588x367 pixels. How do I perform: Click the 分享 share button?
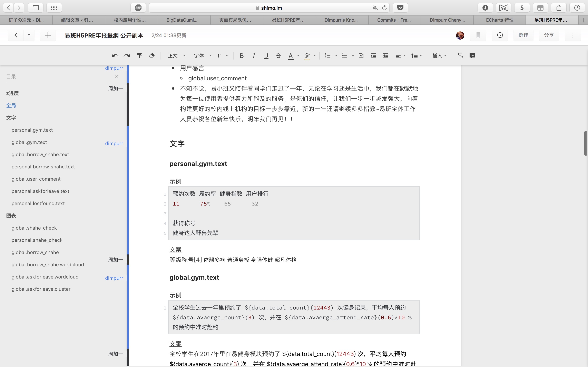coord(549,35)
